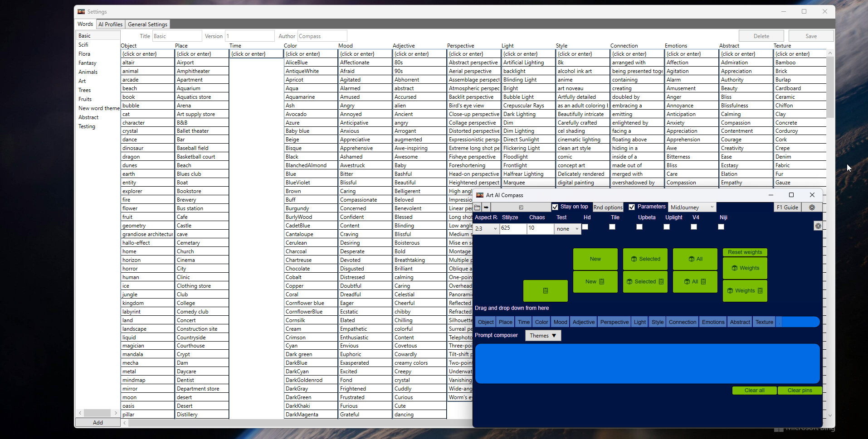Click the Save button

[x=810, y=35]
